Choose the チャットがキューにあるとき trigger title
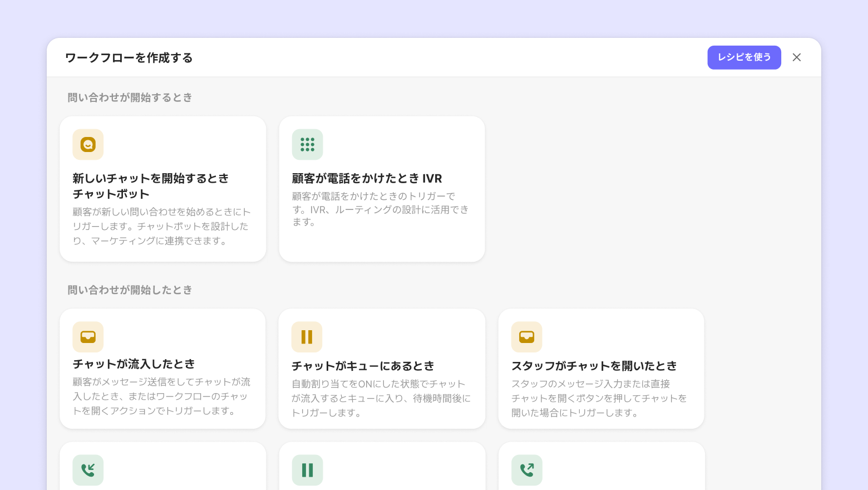The width and height of the screenshot is (868, 490). 363,366
